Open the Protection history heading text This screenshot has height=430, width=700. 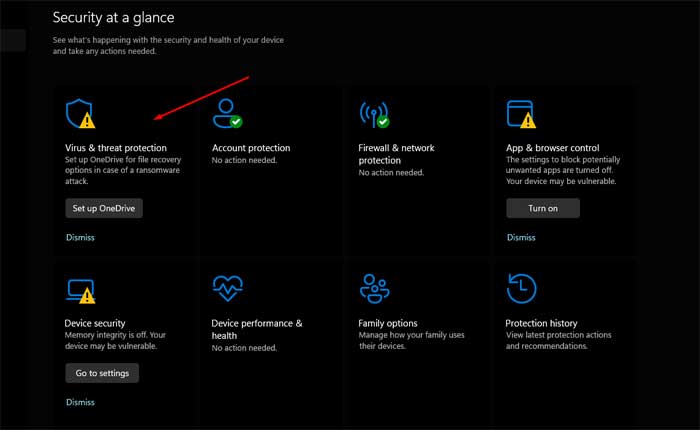[541, 323]
